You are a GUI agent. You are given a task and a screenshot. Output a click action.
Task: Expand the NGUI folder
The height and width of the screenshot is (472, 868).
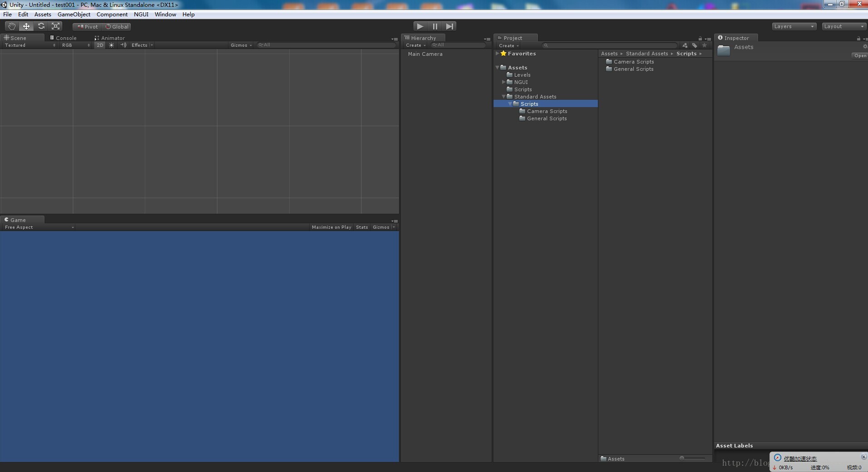click(x=504, y=82)
